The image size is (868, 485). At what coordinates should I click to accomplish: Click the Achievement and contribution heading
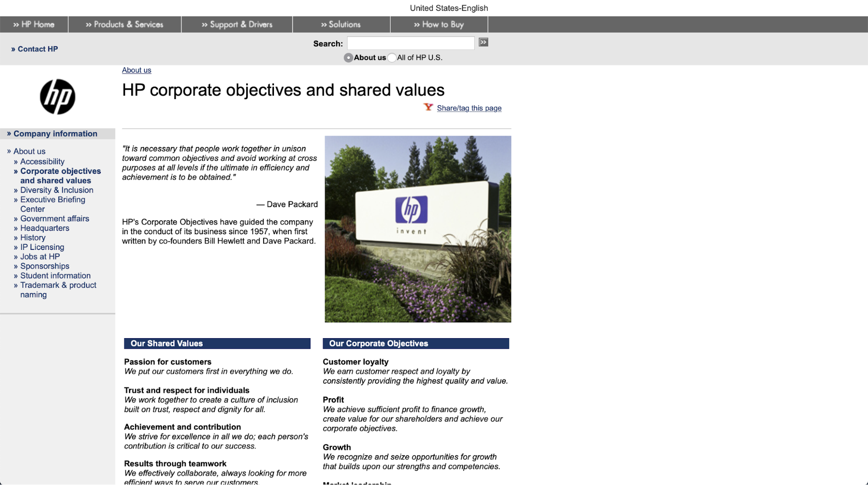pyautogui.click(x=182, y=427)
